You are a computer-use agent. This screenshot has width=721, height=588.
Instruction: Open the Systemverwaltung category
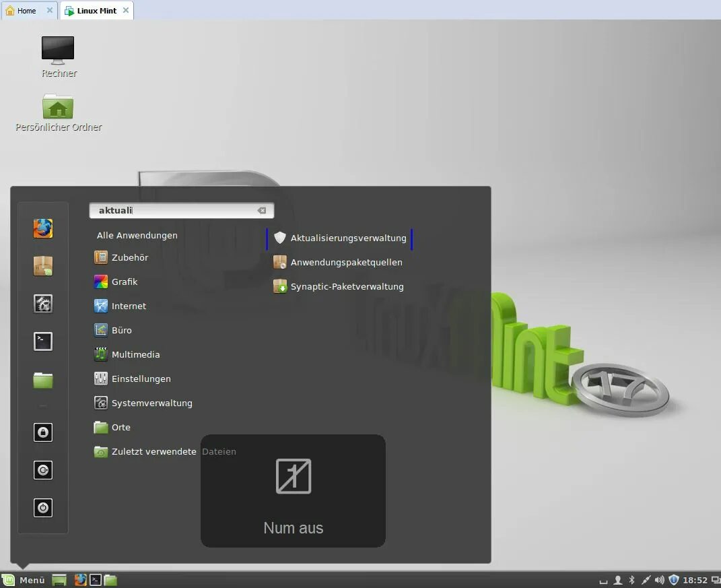click(x=143, y=403)
